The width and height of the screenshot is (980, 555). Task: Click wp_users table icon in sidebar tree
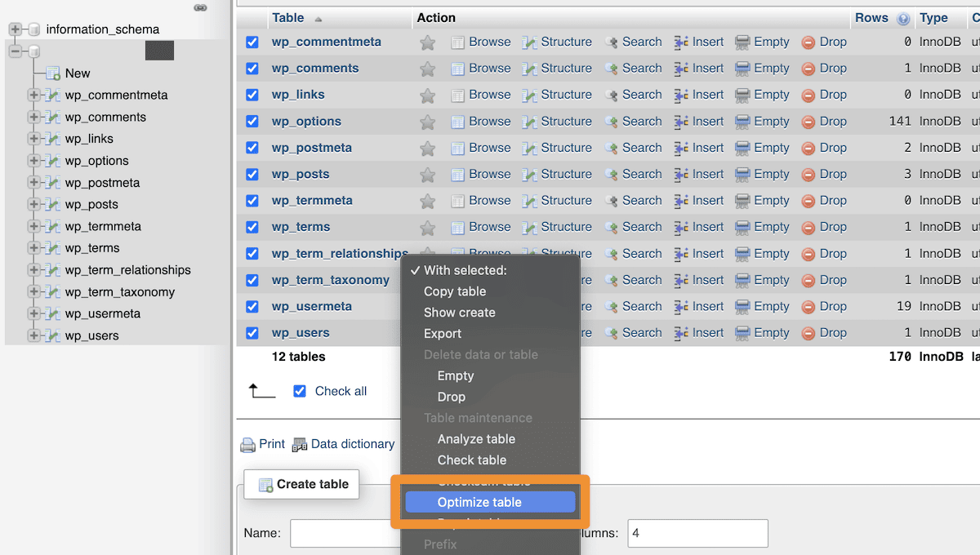52,335
